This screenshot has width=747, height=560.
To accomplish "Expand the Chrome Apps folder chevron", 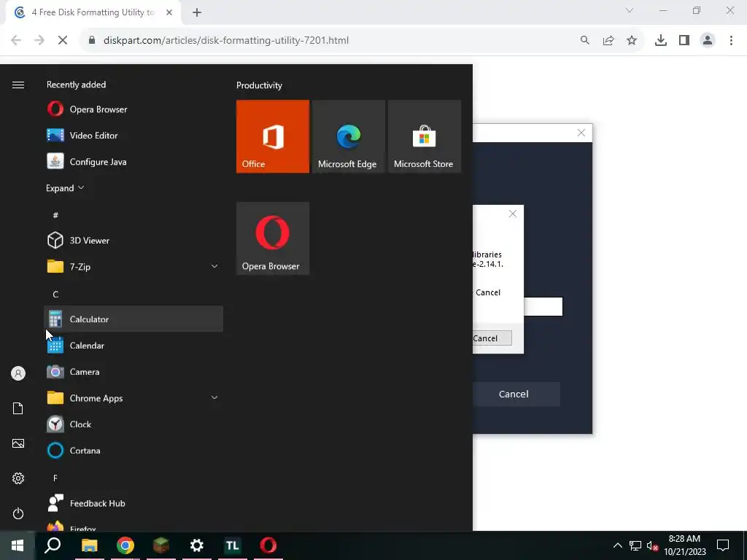I will pyautogui.click(x=214, y=397).
